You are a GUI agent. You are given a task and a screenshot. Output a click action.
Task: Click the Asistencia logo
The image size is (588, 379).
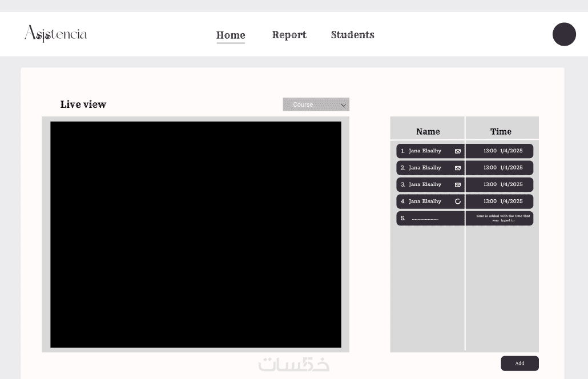click(x=55, y=34)
